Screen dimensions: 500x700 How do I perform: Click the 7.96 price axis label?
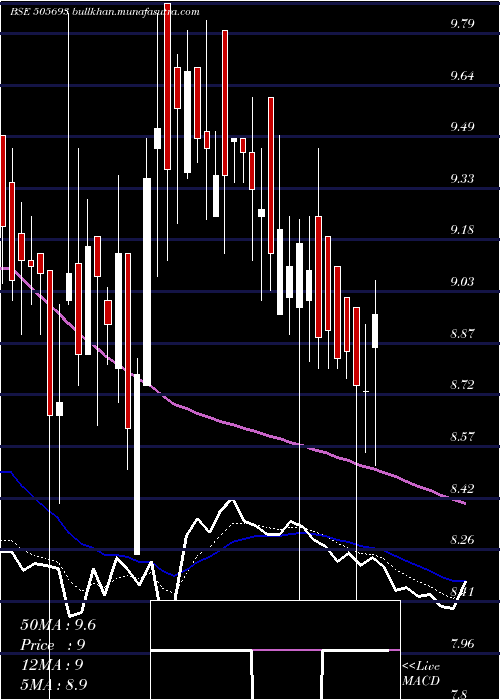point(462,643)
